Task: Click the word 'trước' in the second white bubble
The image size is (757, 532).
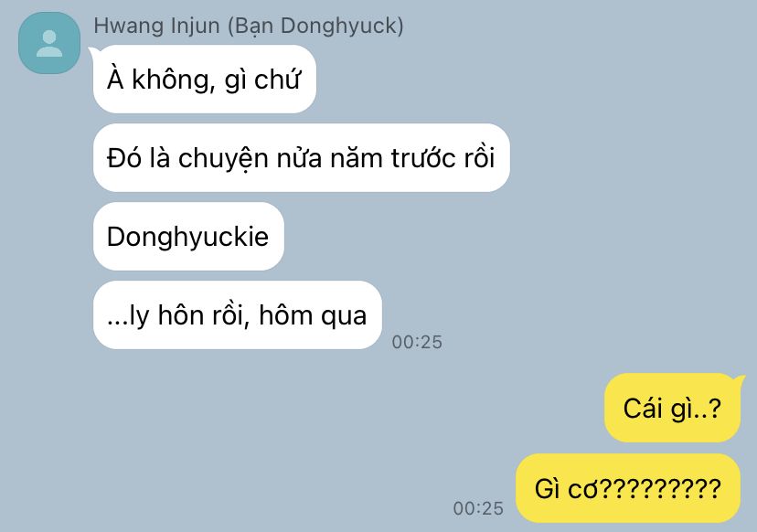Action: pyautogui.click(x=424, y=158)
